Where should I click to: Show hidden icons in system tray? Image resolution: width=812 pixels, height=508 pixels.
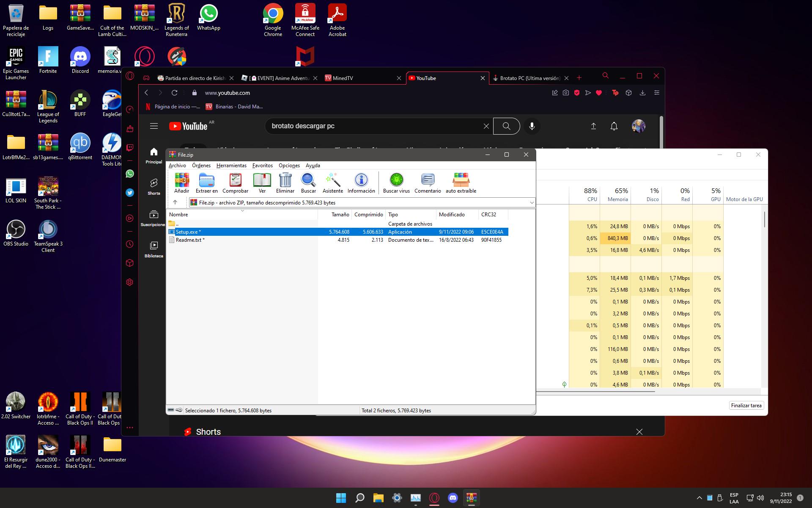pos(699,498)
